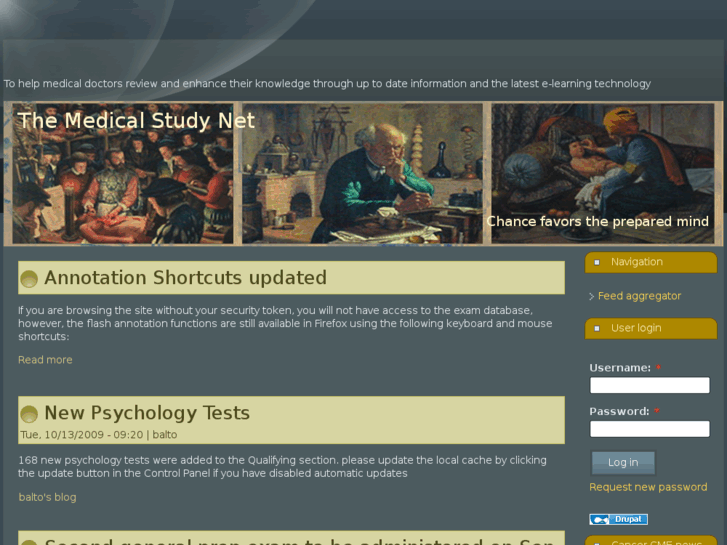Image resolution: width=727 pixels, height=545 pixels.
Task: Visit balto's blog link
Action: coord(47,497)
